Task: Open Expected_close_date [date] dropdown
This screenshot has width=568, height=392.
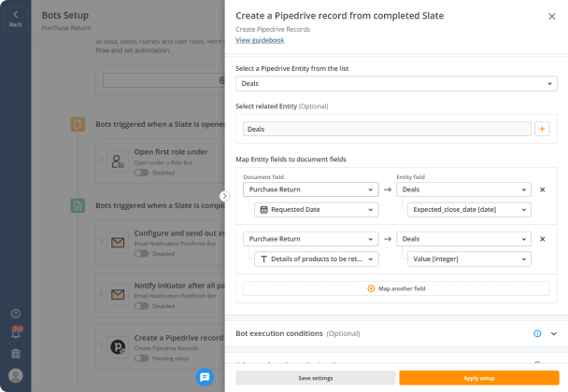Action: [469, 210]
